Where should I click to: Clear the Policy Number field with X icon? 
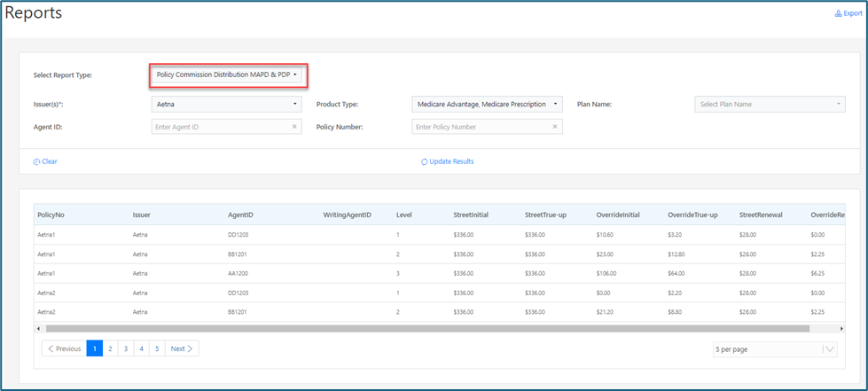(x=555, y=127)
